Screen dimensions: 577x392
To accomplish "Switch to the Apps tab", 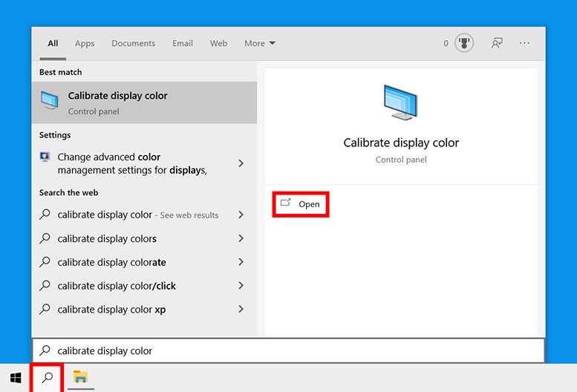I will [x=85, y=43].
